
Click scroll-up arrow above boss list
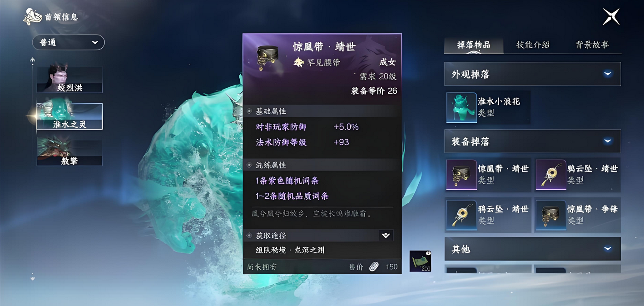[x=32, y=60]
